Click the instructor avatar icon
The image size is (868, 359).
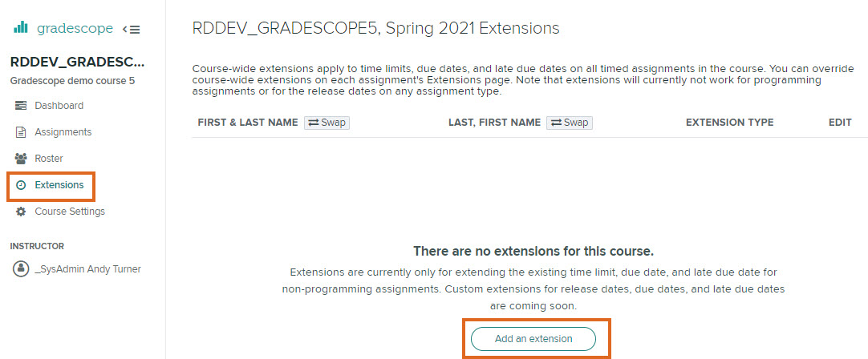pyautogui.click(x=21, y=269)
